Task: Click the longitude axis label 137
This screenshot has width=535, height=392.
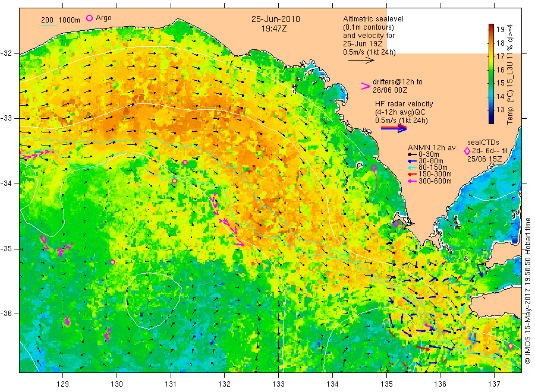Action: pos(494,384)
